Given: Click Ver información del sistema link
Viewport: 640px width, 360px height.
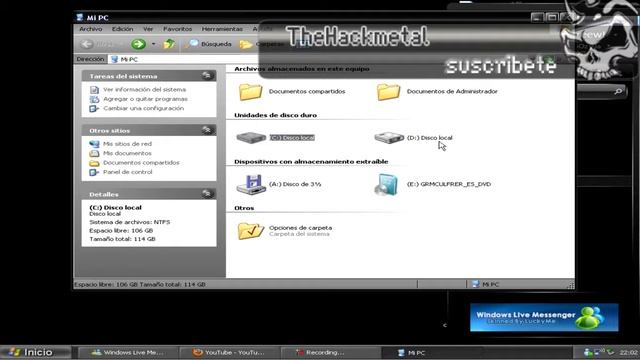Looking at the screenshot, I should tap(144, 89).
